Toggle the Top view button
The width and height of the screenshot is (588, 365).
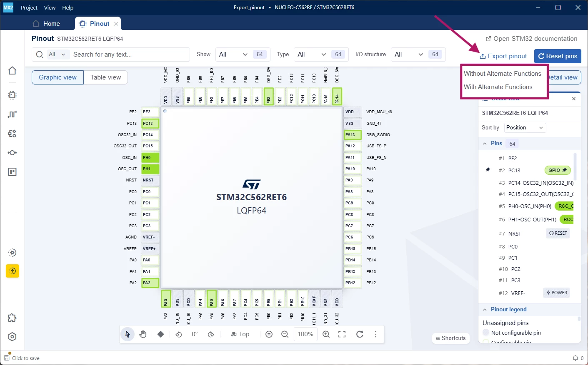(240, 334)
